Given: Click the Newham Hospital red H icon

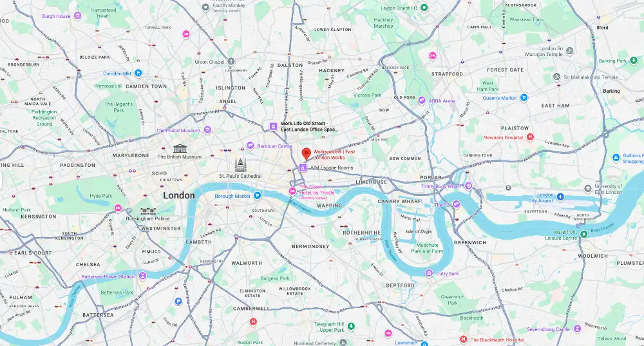Looking at the screenshot, I should coord(530,137).
